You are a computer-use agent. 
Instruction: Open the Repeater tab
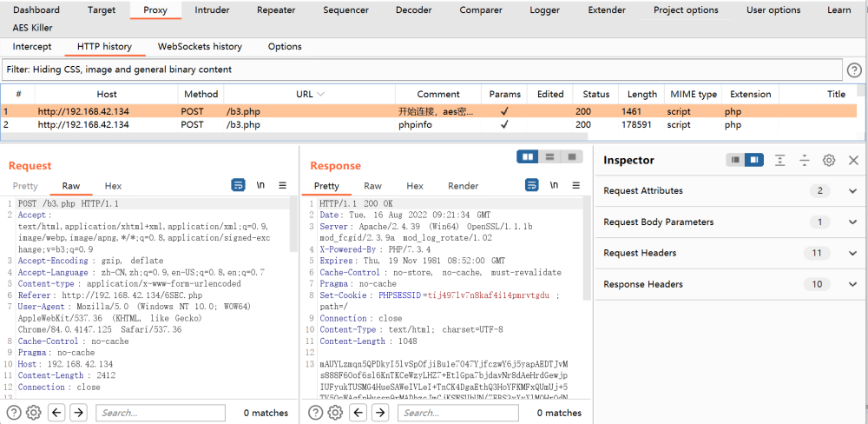276,10
